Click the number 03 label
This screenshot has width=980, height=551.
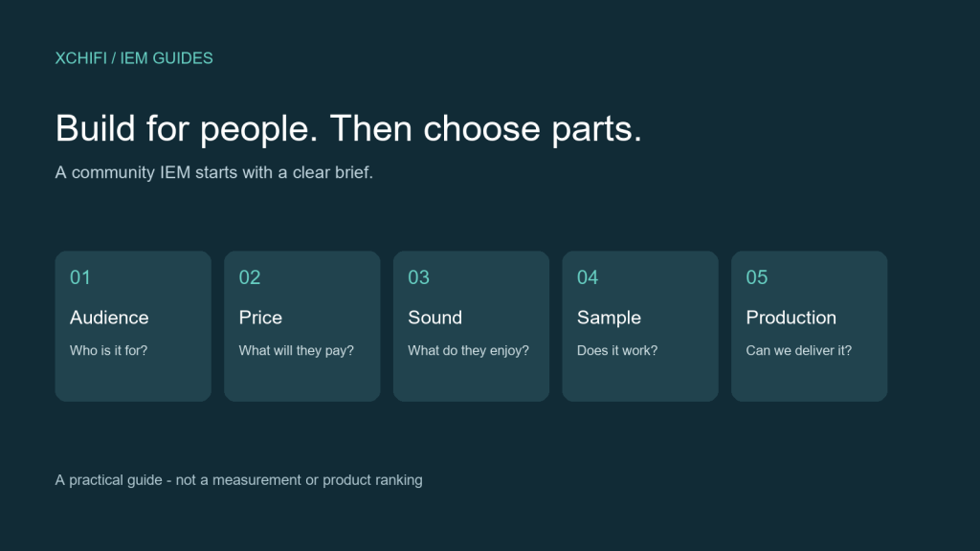tap(419, 277)
